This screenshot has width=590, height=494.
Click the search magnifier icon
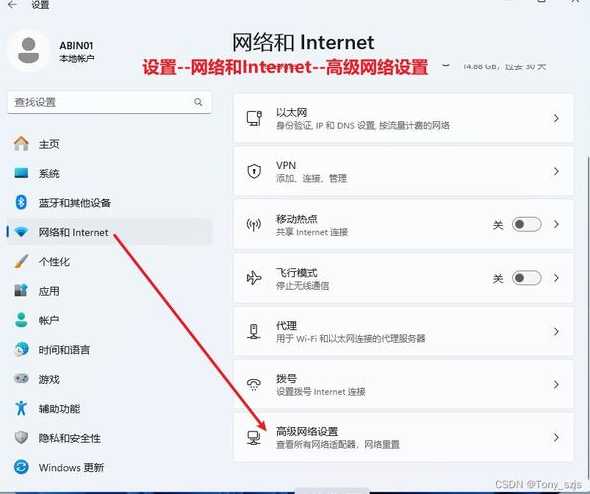pyautogui.click(x=198, y=102)
